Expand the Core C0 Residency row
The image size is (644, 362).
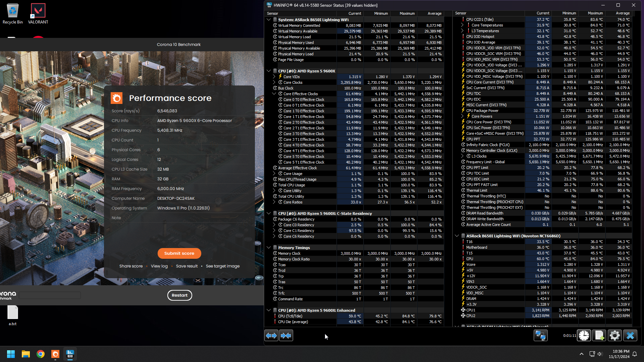coord(274,225)
